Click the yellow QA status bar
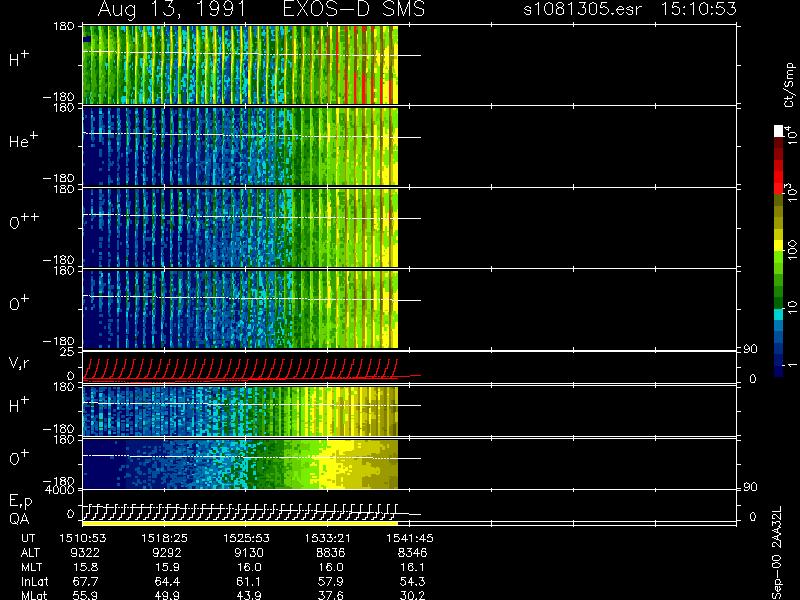The image size is (800, 600). [x=240, y=523]
